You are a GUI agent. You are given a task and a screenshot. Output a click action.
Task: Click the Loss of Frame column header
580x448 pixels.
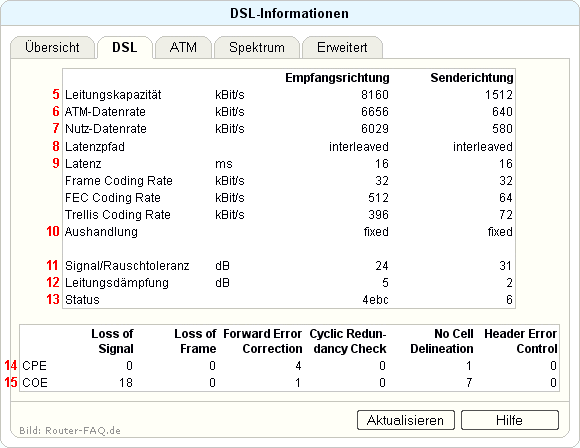[x=195, y=341]
